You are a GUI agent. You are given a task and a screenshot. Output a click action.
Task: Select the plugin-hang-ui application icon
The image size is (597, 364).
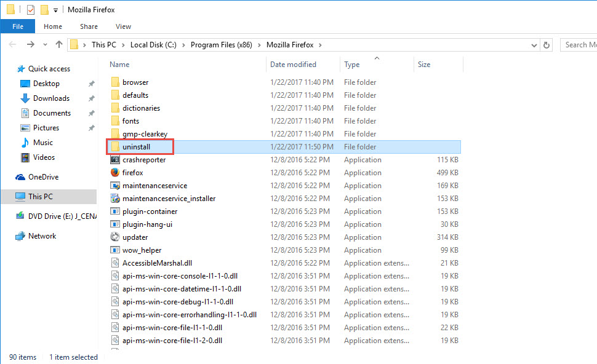coord(115,224)
